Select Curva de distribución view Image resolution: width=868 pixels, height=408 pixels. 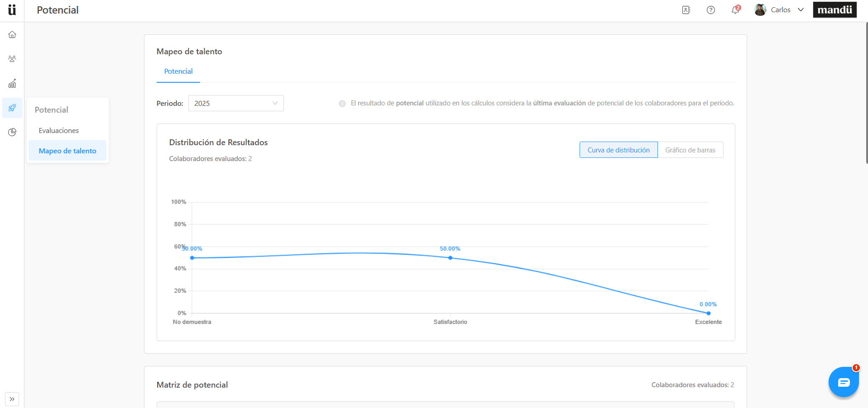click(619, 150)
